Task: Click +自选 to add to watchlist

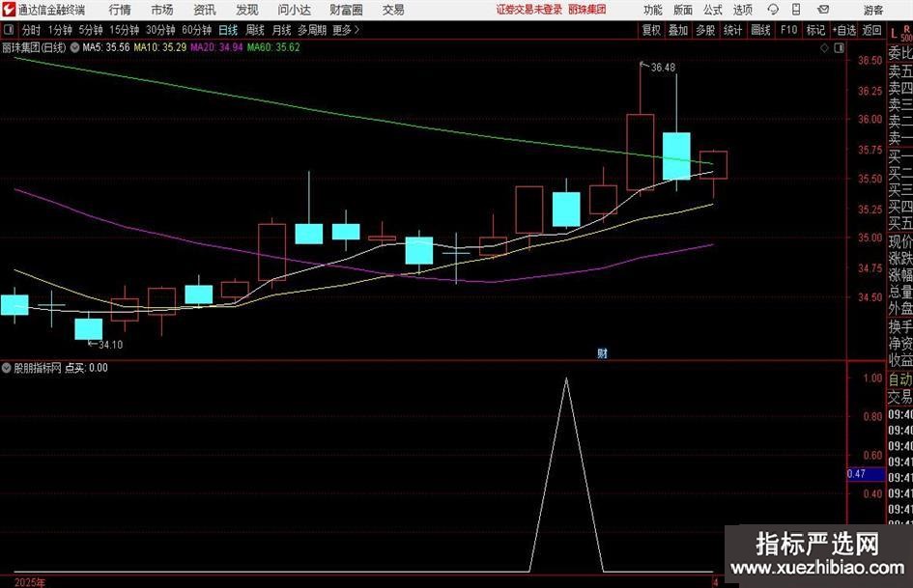Action: click(x=843, y=30)
